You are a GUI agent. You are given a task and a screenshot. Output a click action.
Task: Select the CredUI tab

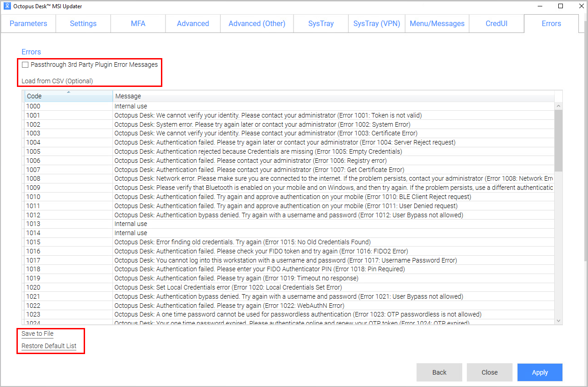pyautogui.click(x=497, y=24)
